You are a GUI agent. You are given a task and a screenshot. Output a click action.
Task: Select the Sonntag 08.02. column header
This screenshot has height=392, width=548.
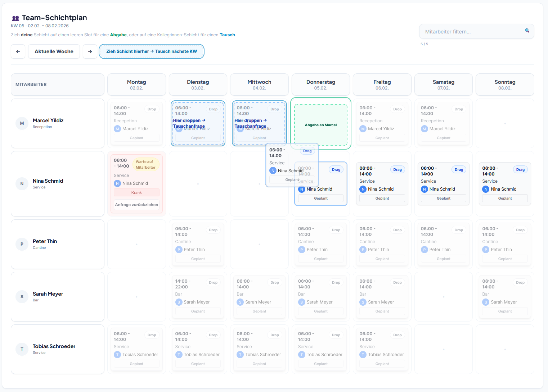pyautogui.click(x=505, y=85)
